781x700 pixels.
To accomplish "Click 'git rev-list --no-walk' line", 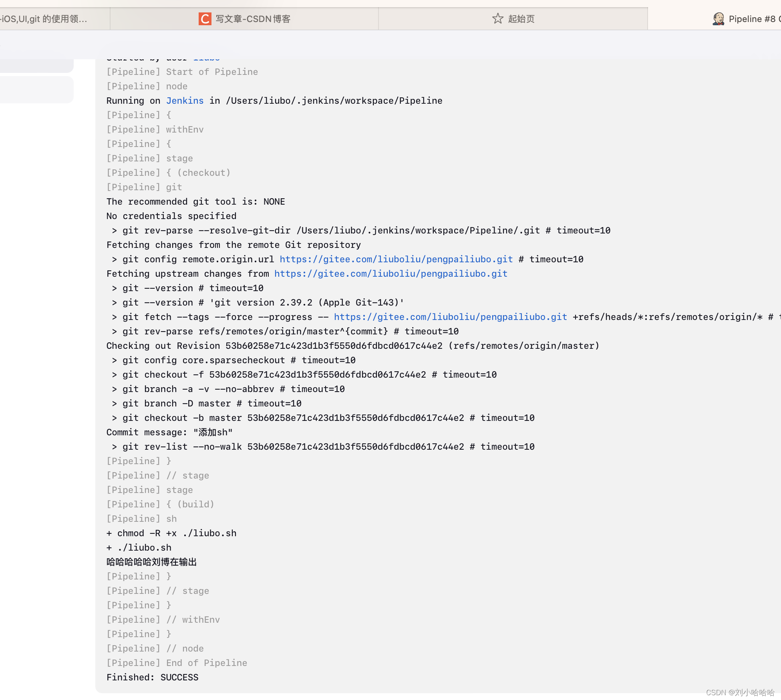I will (323, 447).
